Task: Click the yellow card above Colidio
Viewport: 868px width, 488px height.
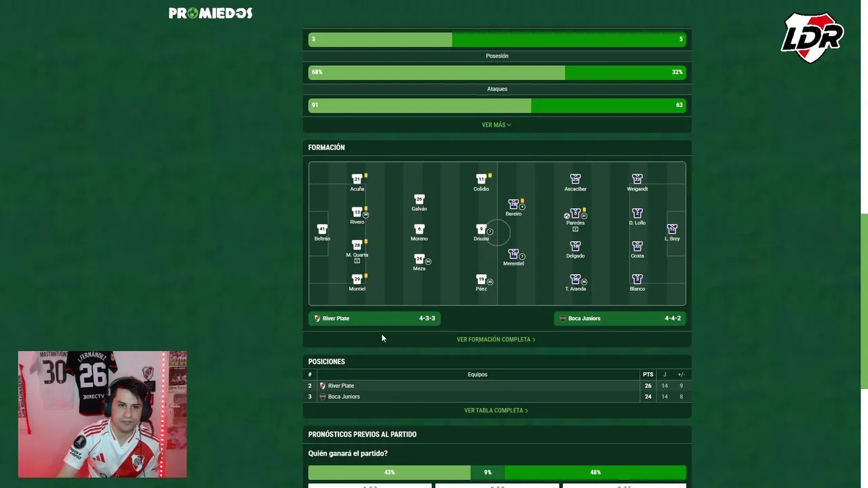Action: 490,176
